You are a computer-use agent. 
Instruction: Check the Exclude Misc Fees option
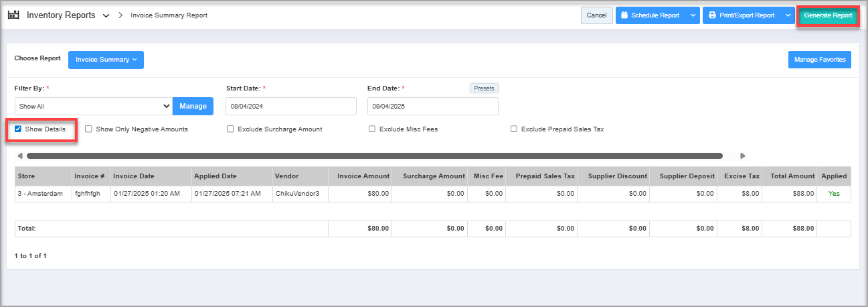(372, 129)
